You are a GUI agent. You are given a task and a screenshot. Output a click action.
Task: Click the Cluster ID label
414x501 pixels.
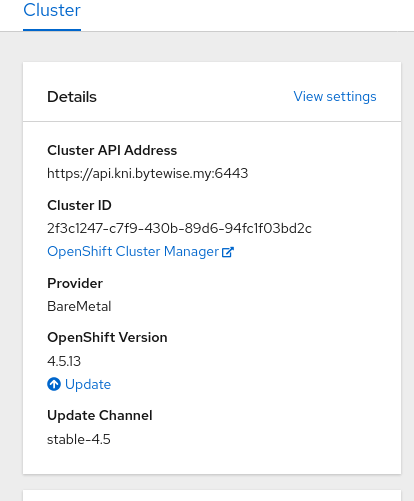pos(79,205)
